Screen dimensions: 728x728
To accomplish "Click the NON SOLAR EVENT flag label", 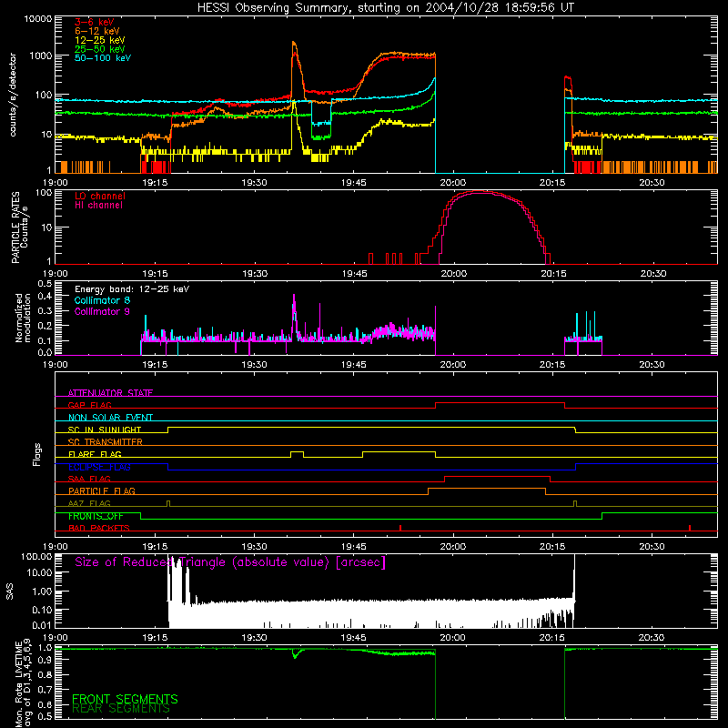I will pos(110,418).
